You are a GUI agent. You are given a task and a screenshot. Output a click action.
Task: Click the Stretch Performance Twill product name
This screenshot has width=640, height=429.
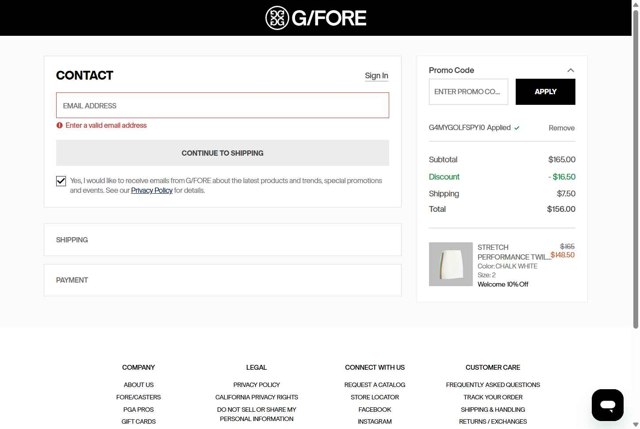513,252
